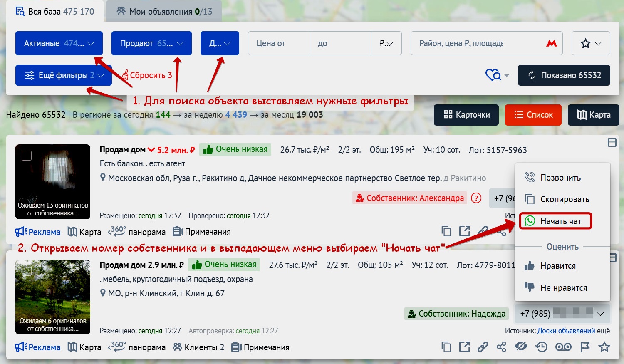Screen dimensions: 624x364
Task: Click the voicemail icon on the Клин listing
Action: (x=564, y=347)
